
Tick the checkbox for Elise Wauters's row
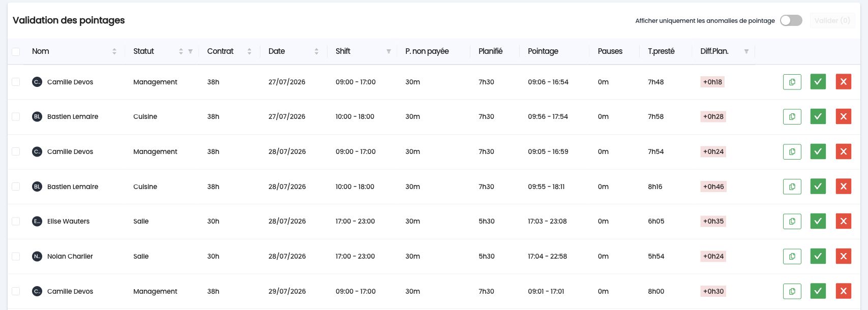point(16,221)
